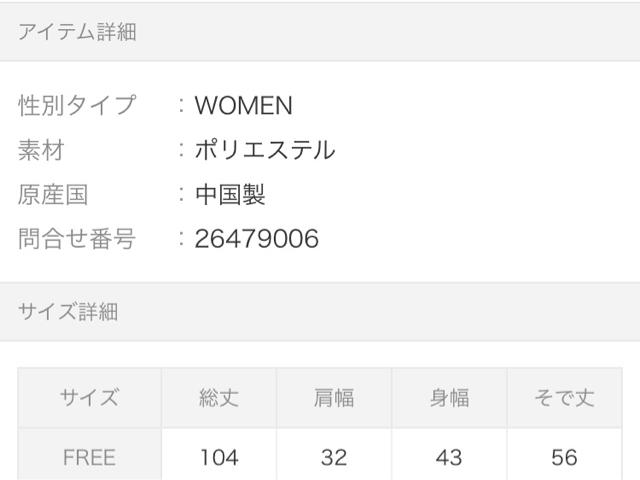Click the 総丈 column header
The image size is (640, 480).
click(x=219, y=398)
